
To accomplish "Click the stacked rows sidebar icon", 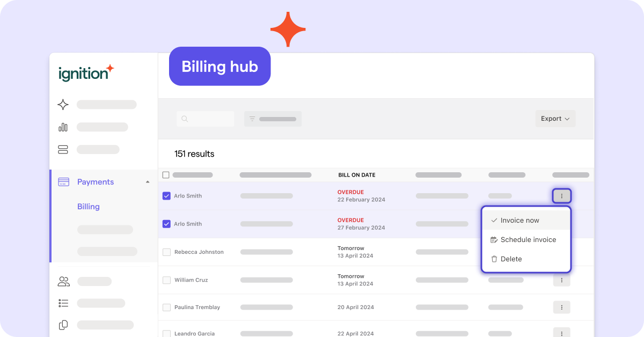I will pos(63,150).
